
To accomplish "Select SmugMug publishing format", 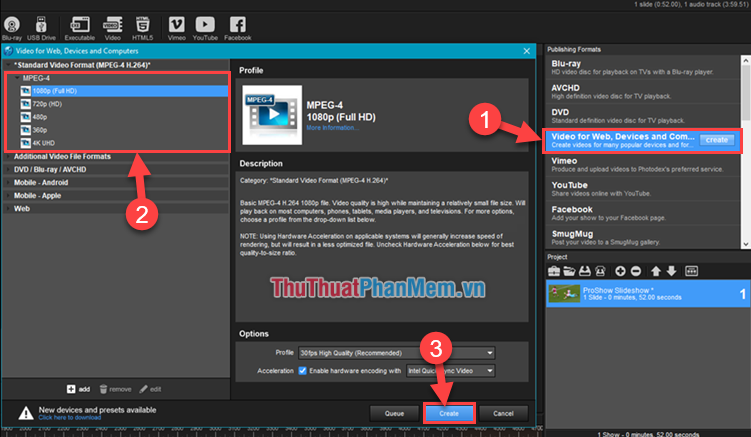I will click(643, 238).
